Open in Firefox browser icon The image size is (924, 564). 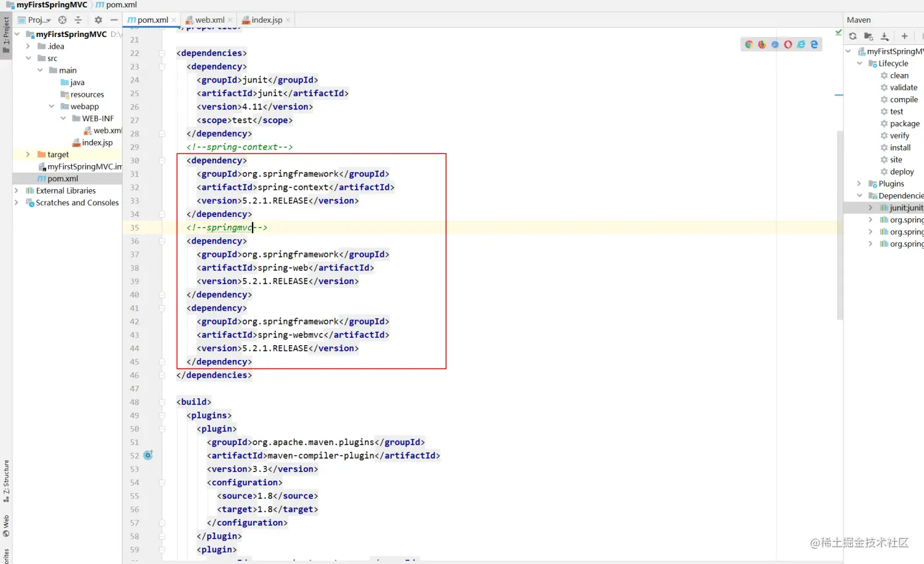tap(762, 44)
